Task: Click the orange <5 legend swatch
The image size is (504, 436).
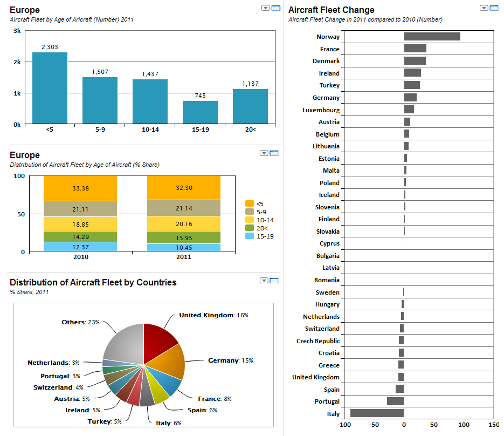Action: tap(250, 203)
